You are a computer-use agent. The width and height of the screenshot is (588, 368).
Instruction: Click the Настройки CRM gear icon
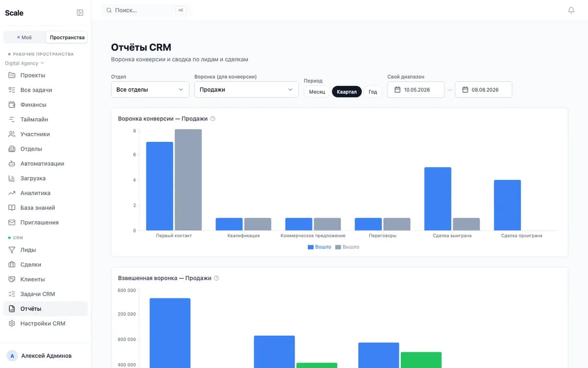pos(12,323)
